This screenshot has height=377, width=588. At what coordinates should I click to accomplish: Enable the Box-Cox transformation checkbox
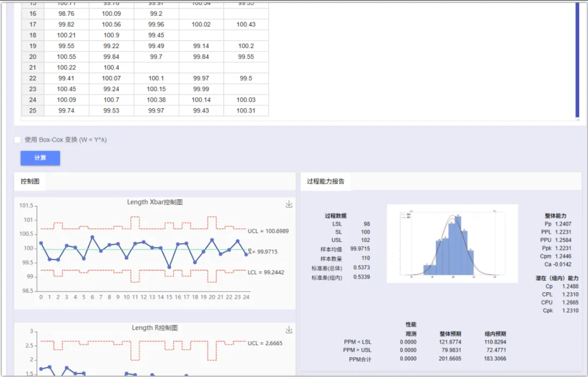[17, 139]
